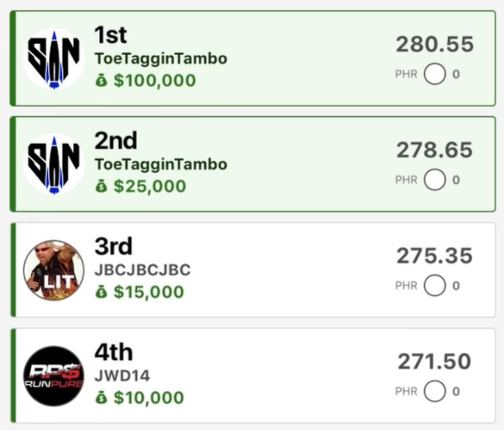Toggle the PHR circle for the 1st place entry
Image resolution: width=504 pixels, height=430 pixels.
[435, 74]
